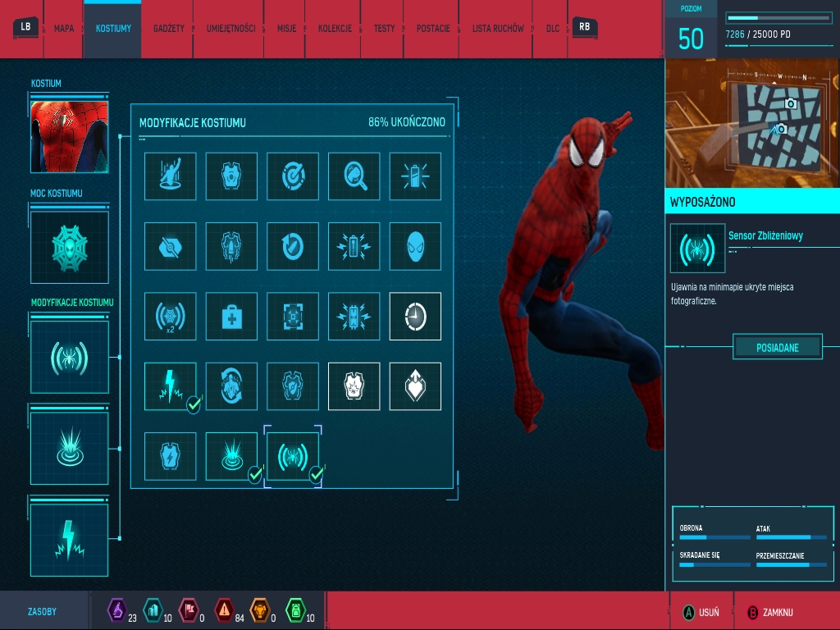The image size is (840, 630).
Task: Open the left-column spider sensor mod slot
Action: pyautogui.click(x=70, y=357)
